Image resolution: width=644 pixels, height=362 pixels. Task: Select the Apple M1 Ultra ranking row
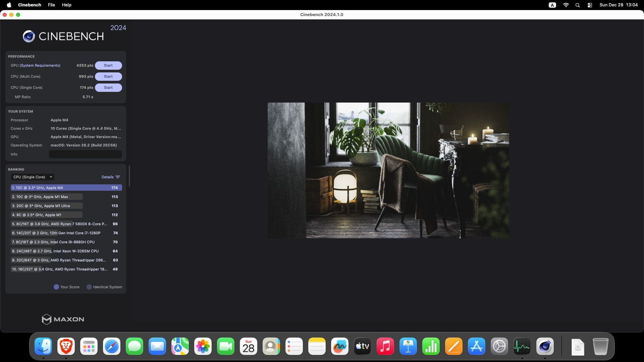tap(66, 206)
